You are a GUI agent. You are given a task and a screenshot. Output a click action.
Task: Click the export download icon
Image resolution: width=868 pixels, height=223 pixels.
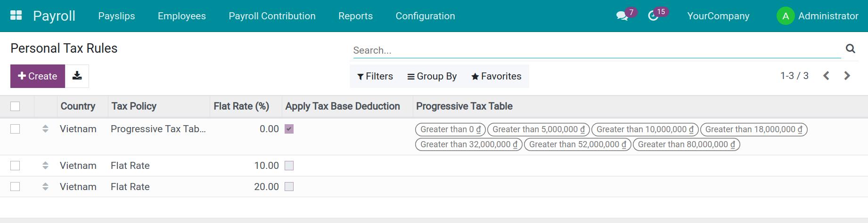[x=77, y=76]
